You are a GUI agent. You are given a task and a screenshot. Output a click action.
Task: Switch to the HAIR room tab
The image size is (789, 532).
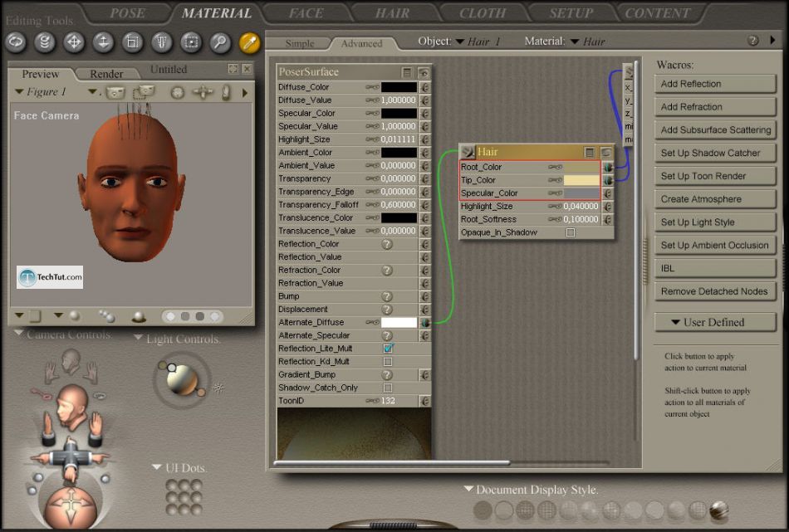point(393,13)
